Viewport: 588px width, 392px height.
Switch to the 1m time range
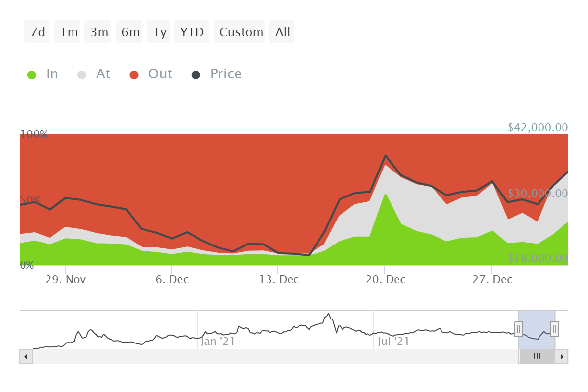pos(68,32)
